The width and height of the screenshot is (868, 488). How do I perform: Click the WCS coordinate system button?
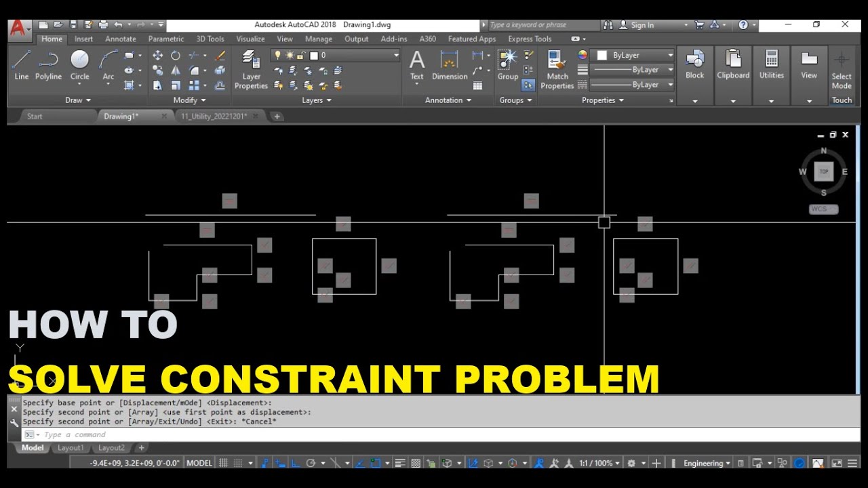click(823, 209)
